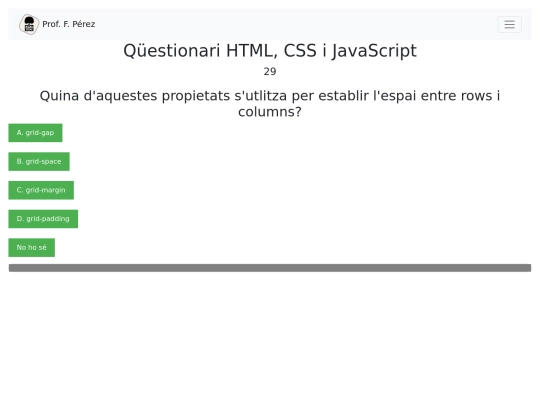Click the countdown number 29
Image resolution: width=540 pixels, height=405 pixels.
[270, 72]
